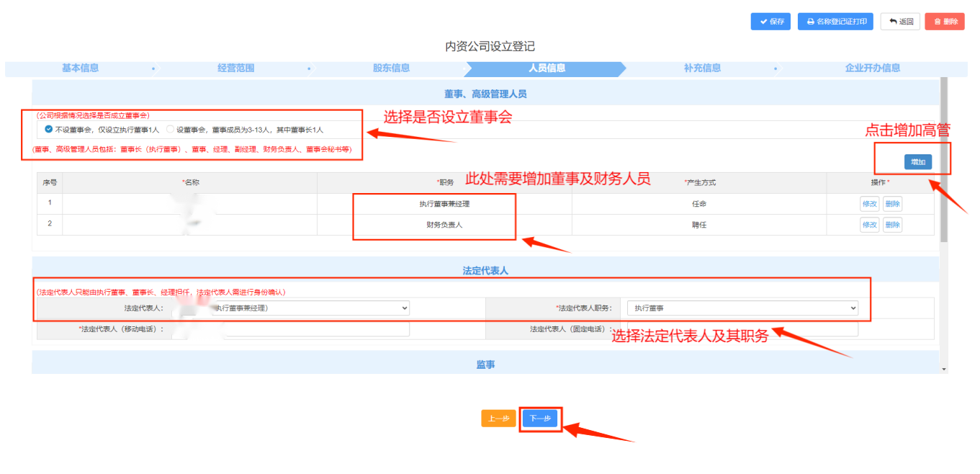
Task: Click the 名称登记证打印 print button
Action: pyautogui.click(x=835, y=22)
